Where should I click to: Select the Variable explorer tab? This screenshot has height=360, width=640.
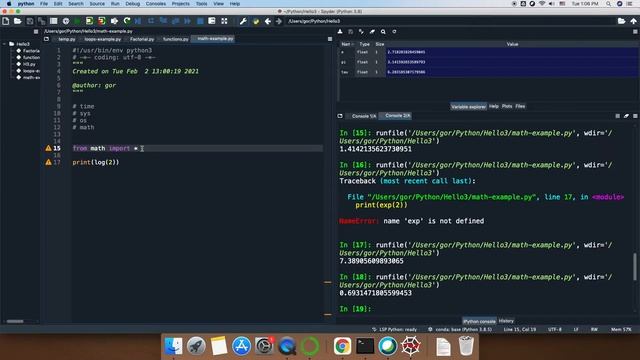click(468, 107)
